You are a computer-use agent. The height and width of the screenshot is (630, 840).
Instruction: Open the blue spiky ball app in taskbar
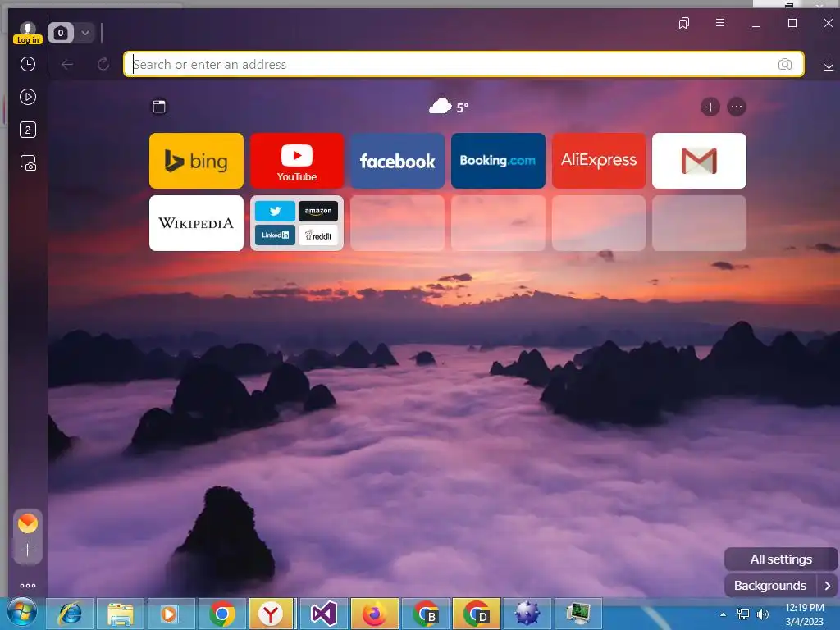pos(527,614)
